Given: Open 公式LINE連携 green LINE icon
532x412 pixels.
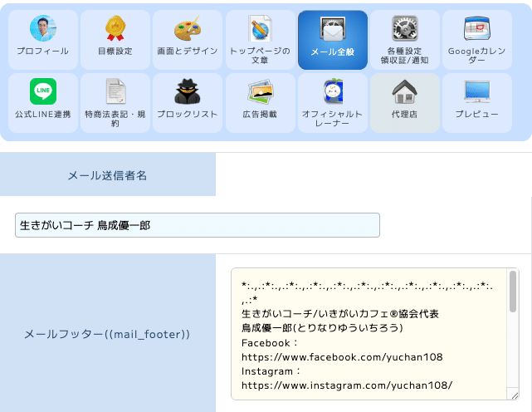Looking at the screenshot, I should [43, 91].
